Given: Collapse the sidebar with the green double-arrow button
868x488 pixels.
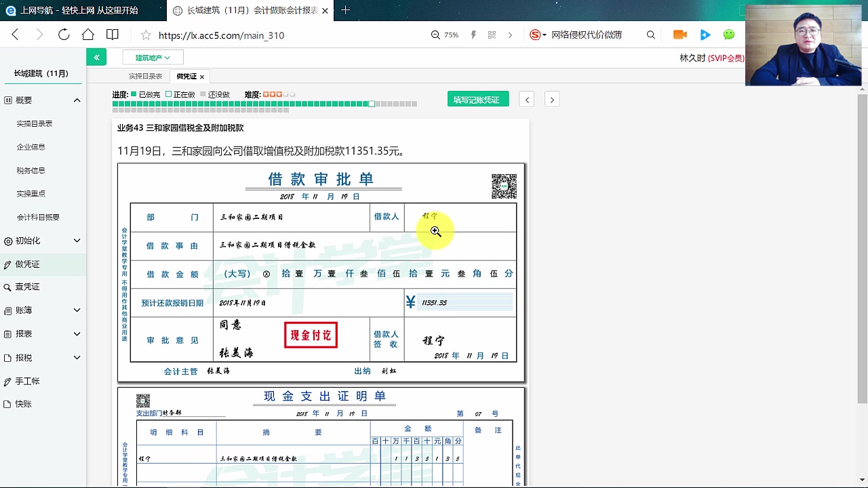Looking at the screenshot, I should point(96,58).
